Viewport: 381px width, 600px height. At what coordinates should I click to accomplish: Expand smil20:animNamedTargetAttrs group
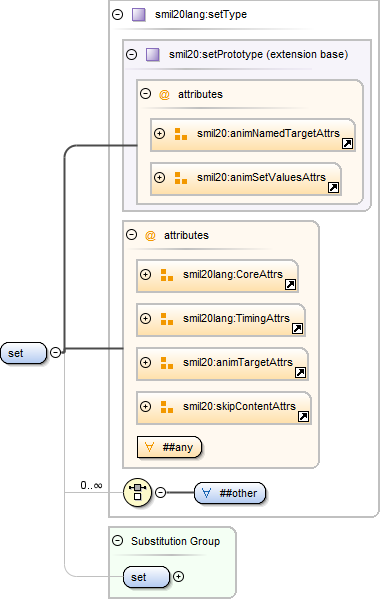(x=160, y=133)
